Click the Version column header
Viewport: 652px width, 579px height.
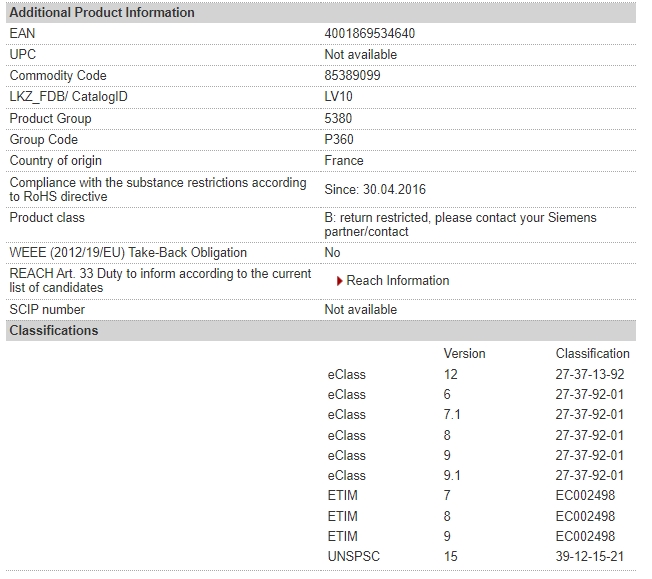[464, 354]
